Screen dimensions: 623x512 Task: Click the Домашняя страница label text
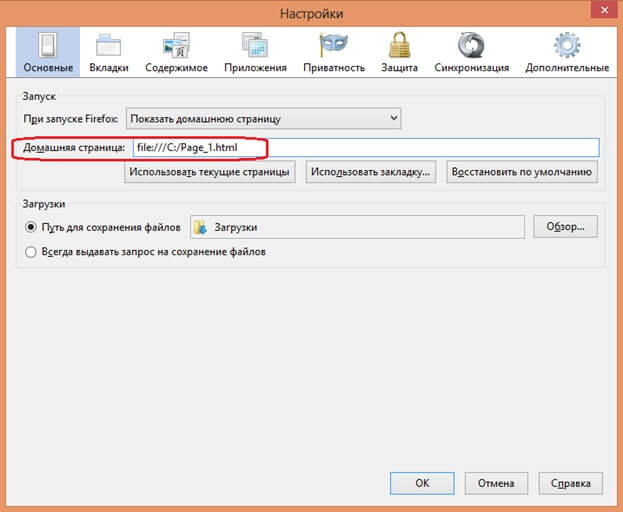click(74, 148)
